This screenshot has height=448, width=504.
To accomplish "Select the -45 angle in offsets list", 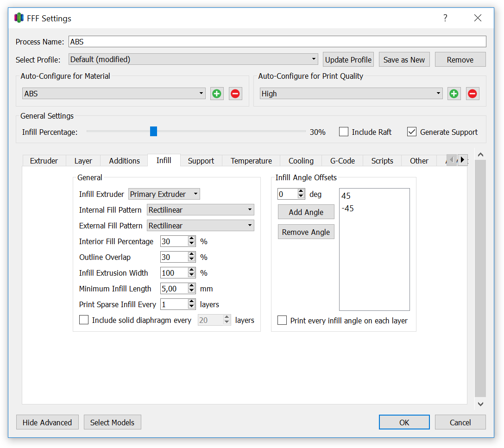I will [x=348, y=208].
